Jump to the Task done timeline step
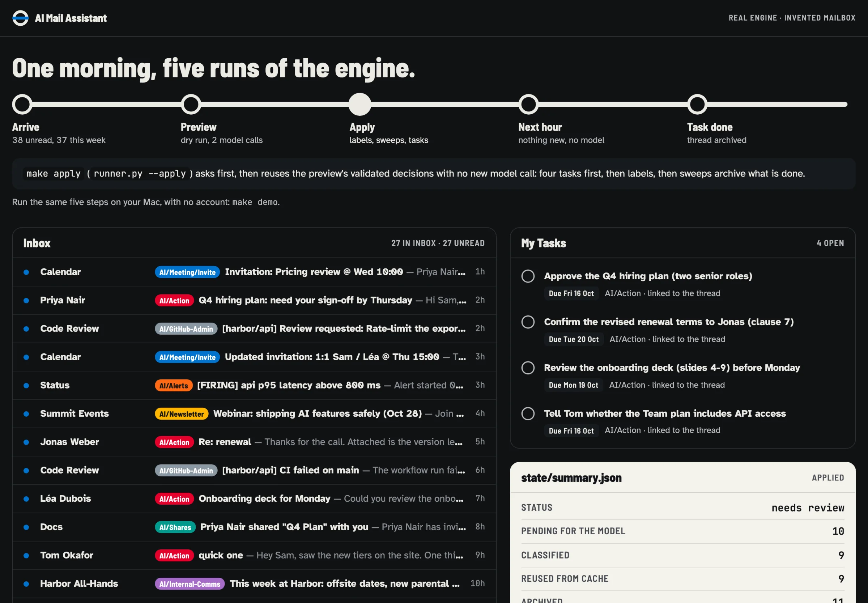The width and height of the screenshot is (868, 603). pyautogui.click(x=697, y=104)
